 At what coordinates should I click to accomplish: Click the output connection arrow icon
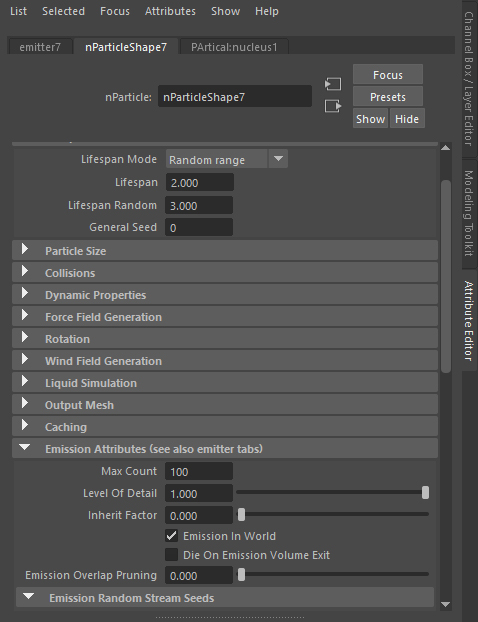point(333,106)
